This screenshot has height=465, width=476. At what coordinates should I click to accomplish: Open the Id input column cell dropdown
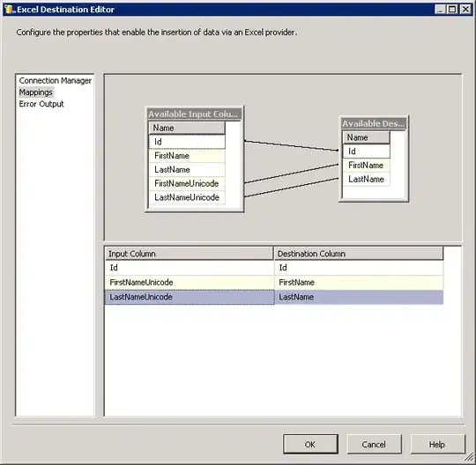pyautogui.click(x=190, y=268)
